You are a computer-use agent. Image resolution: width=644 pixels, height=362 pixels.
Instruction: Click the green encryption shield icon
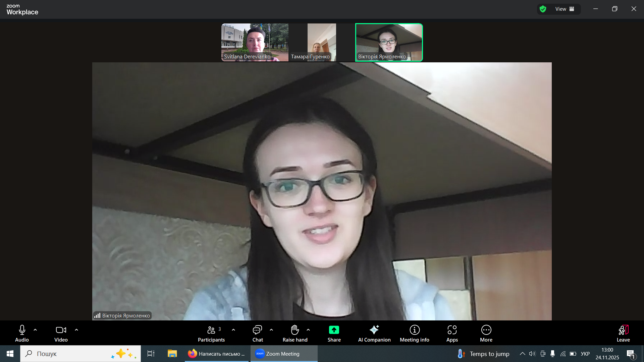[543, 9]
